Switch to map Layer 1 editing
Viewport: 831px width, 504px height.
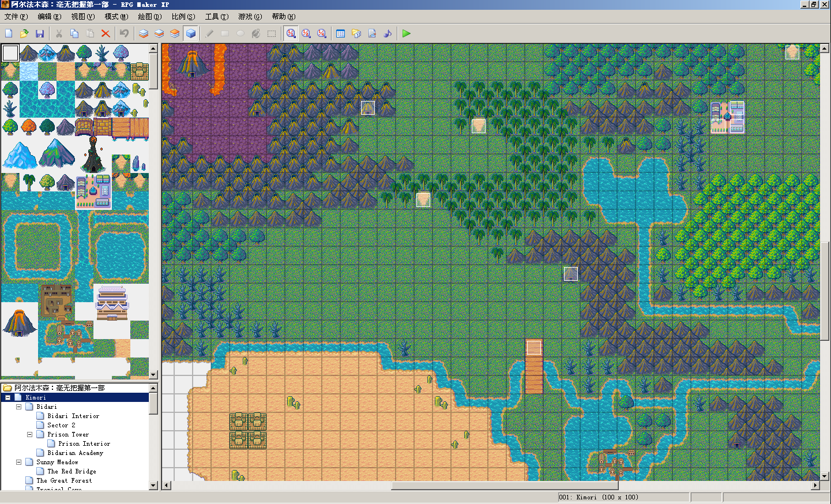(x=144, y=33)
